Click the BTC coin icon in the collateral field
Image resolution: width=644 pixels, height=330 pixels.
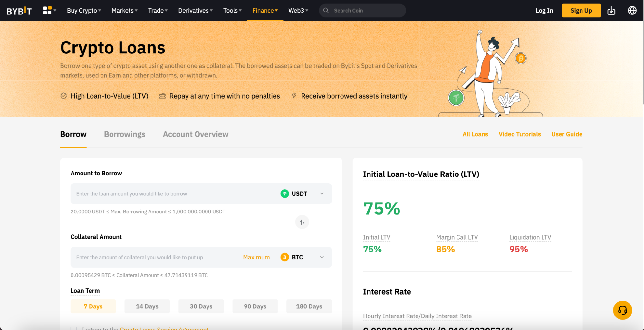[x=284, y=257]
